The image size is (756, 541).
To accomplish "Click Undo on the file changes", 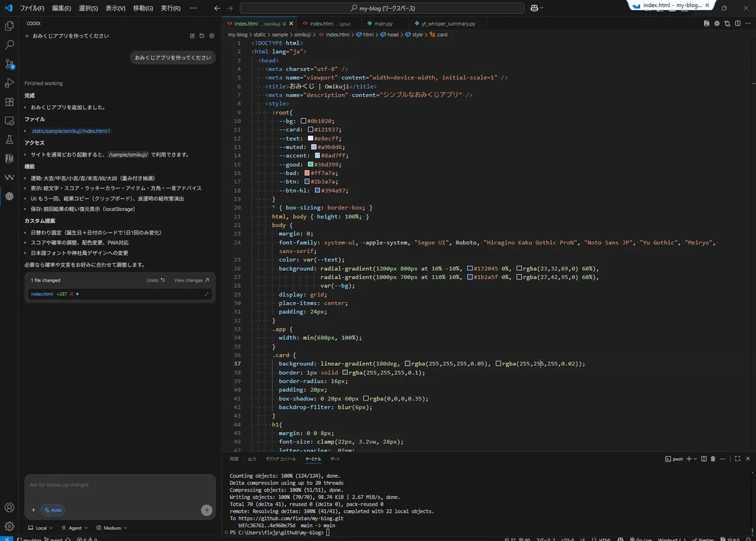I will coord(156,280).
